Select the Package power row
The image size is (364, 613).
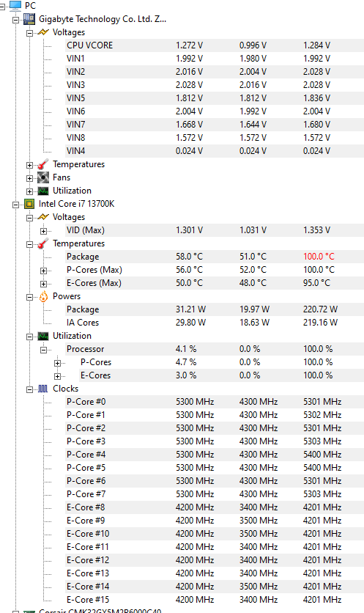pos(215,309)
